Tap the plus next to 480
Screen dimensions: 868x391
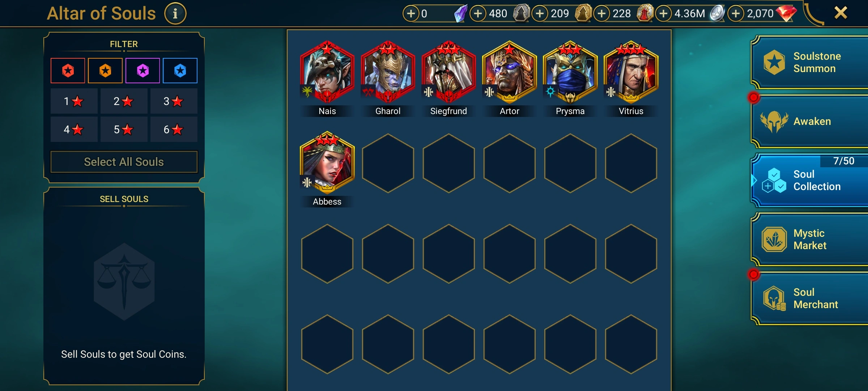point(478,14)
